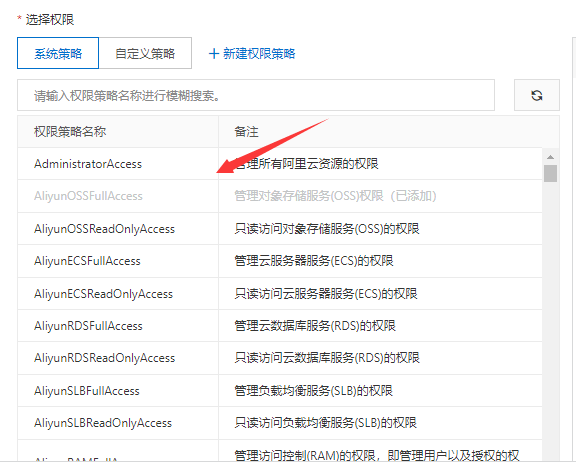Click the note 管理云服务器服务(ECS)的权限
This screenshot has width=576, height=463.
[314, 261]
